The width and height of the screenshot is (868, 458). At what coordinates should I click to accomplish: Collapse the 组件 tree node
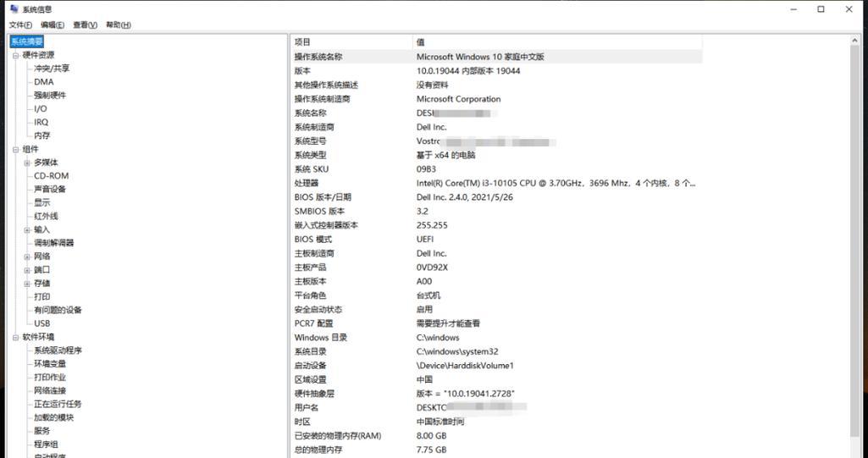click(x=16, y=149)
